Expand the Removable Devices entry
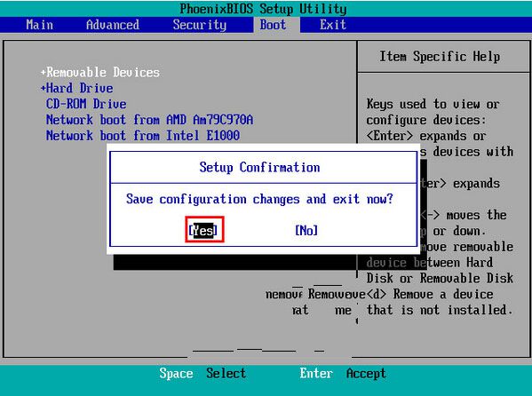Viewport: 532px width, 396px height. (100, 72)
